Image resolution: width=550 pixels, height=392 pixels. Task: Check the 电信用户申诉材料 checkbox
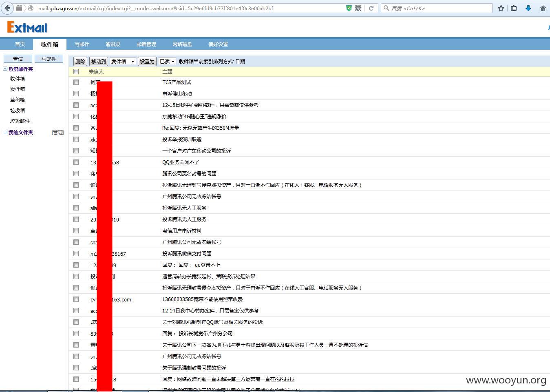pyautogui.click(x=76, y=230)
